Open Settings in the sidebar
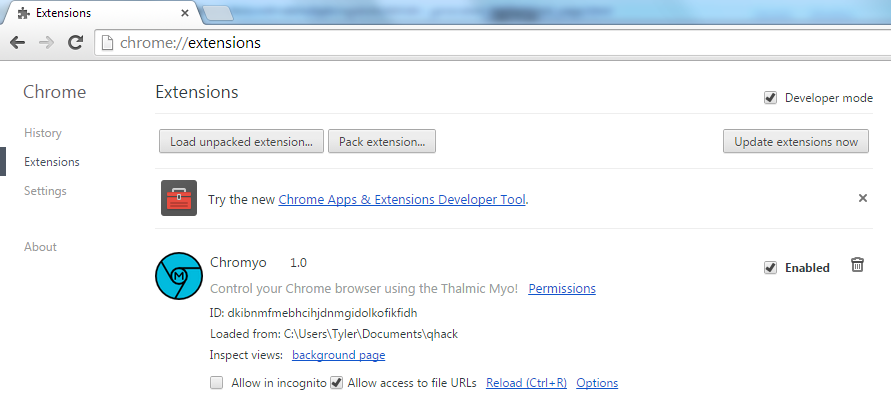 click(45, 191)
